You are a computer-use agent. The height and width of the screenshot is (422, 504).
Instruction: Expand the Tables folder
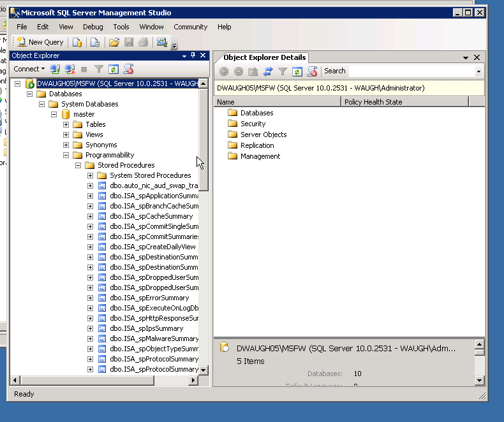click(66, 124)
